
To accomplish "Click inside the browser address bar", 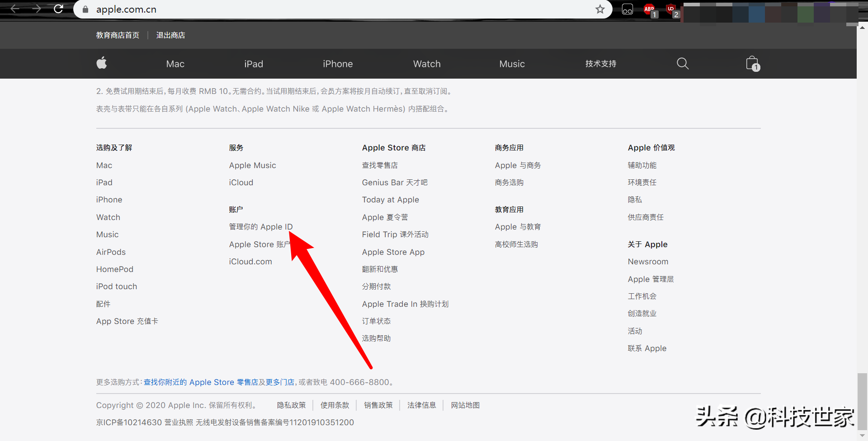I will coord(316,9).
